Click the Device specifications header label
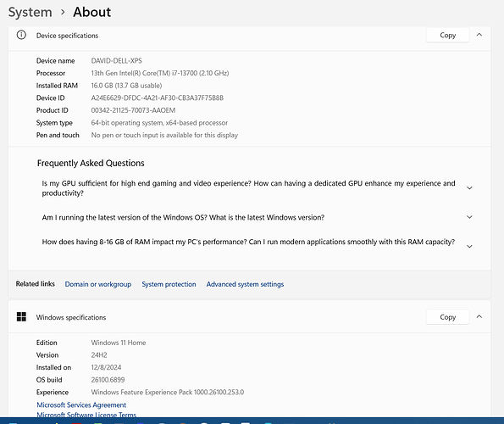504x424 pixels. 67,36
